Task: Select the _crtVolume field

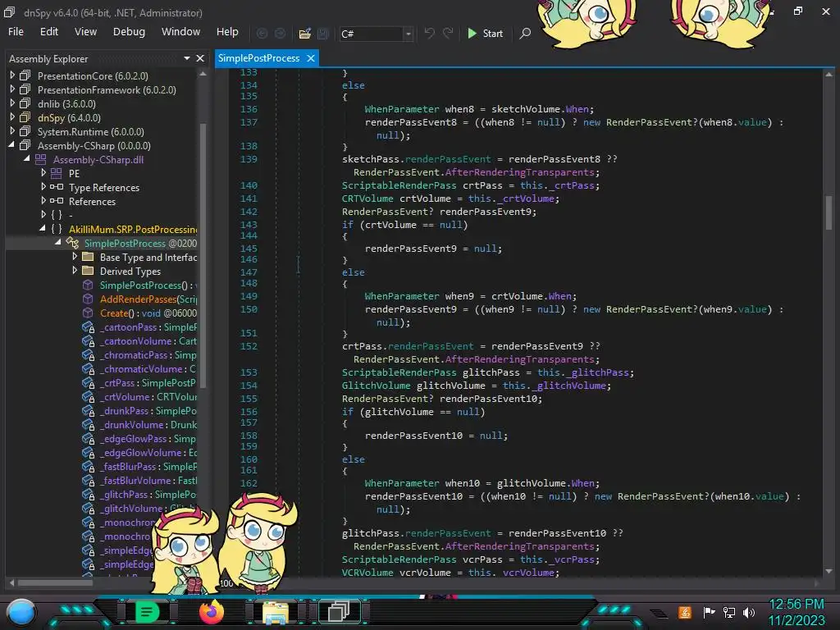Action: tap(148, 396)
